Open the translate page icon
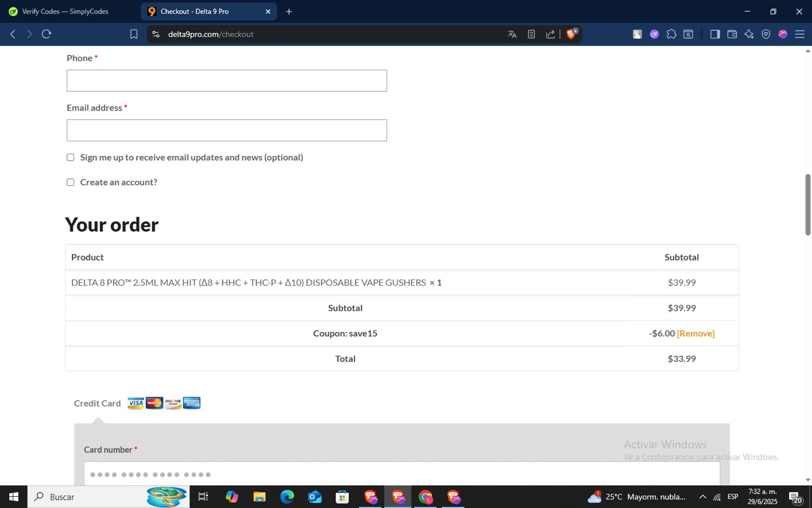The image size is (812, 508). (x=512, y=34)
